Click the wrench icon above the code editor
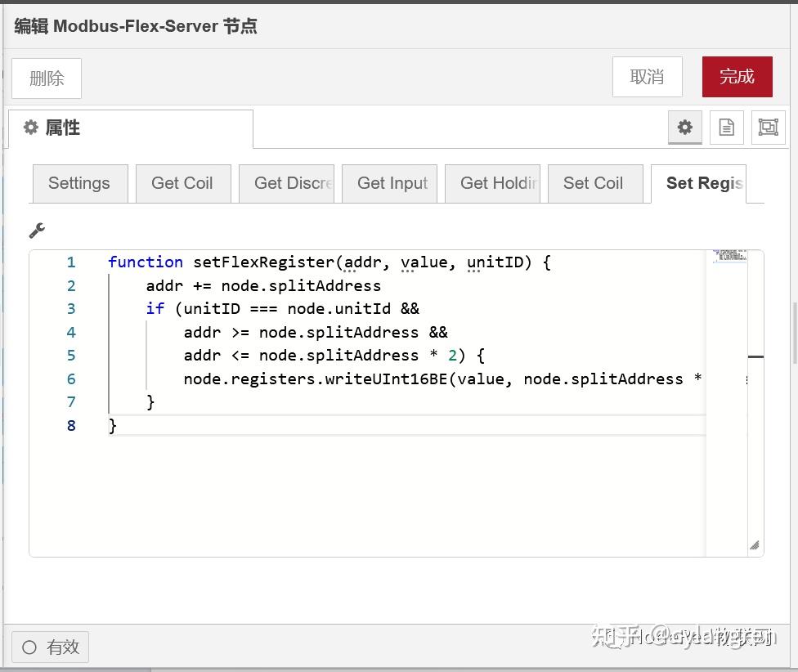The height and width of the screenshot is (672, 798). (37, 230)
